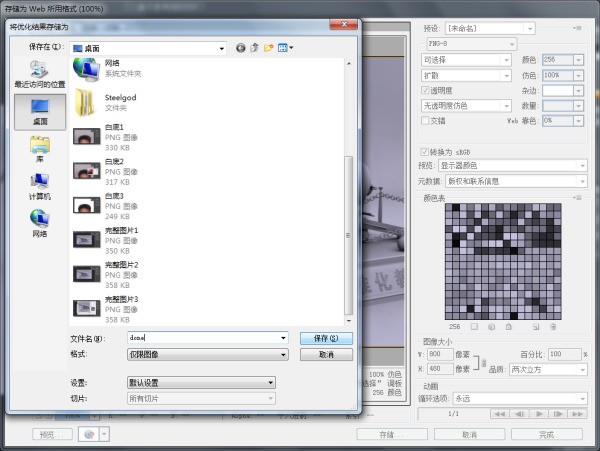The image size is (600, 451).
Task: Open the View Menu icon in toolbar
Action: 285,47
